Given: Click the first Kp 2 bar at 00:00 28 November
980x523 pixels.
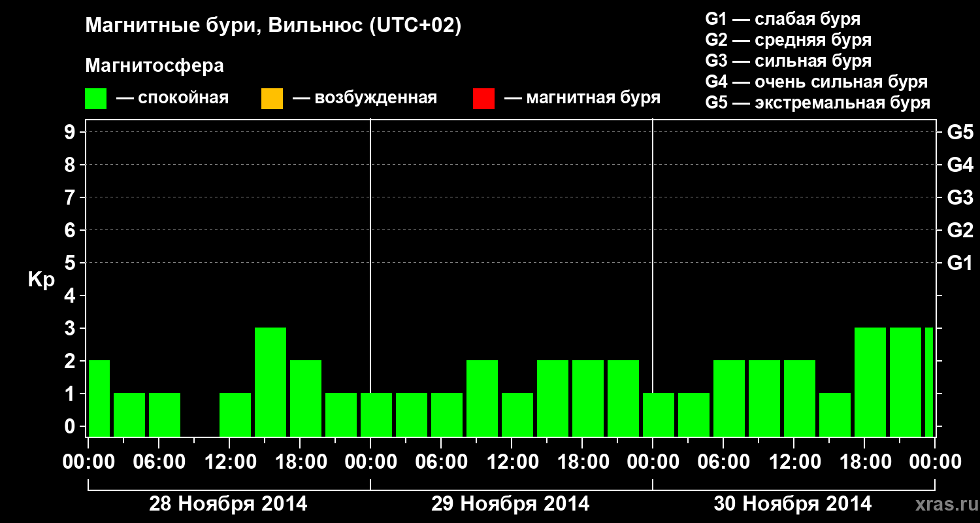Looking at the screenshot, I should tap(99, 398).
